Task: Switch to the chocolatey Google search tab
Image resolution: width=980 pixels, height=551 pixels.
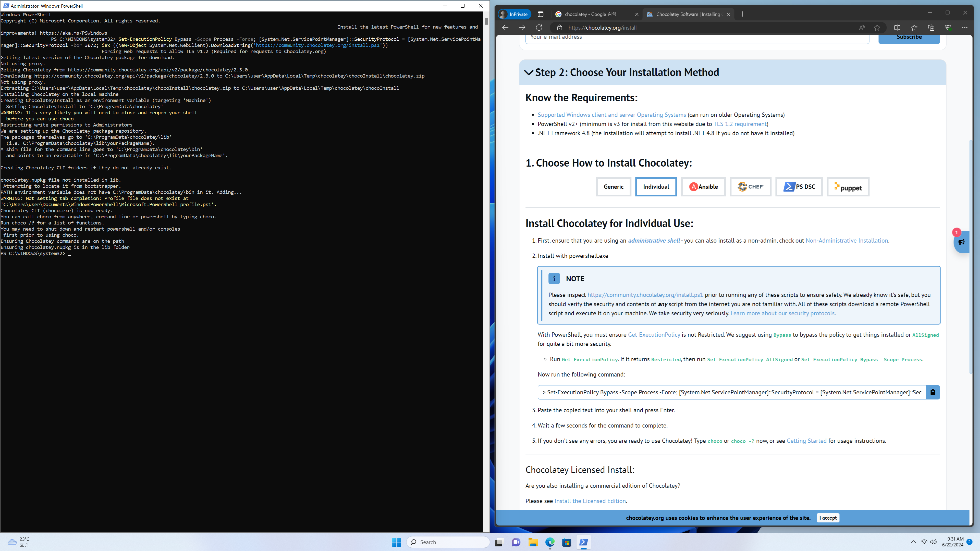Action: 591,14
